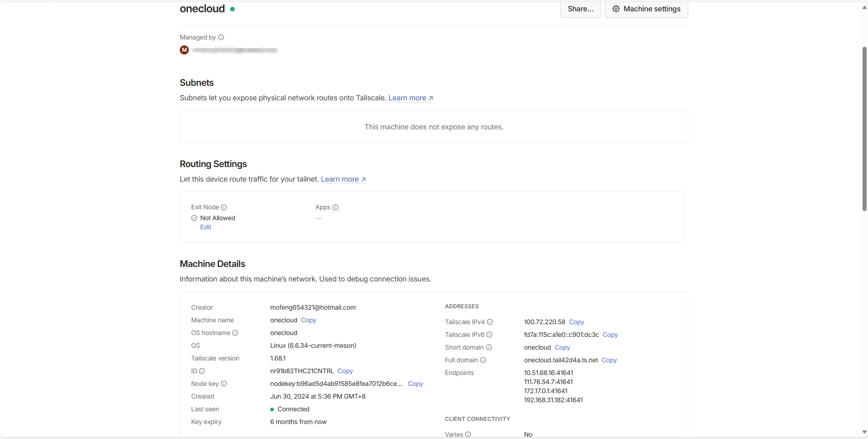Click the Varies info icon
The image size is (868, 439).
click(468, 434)
